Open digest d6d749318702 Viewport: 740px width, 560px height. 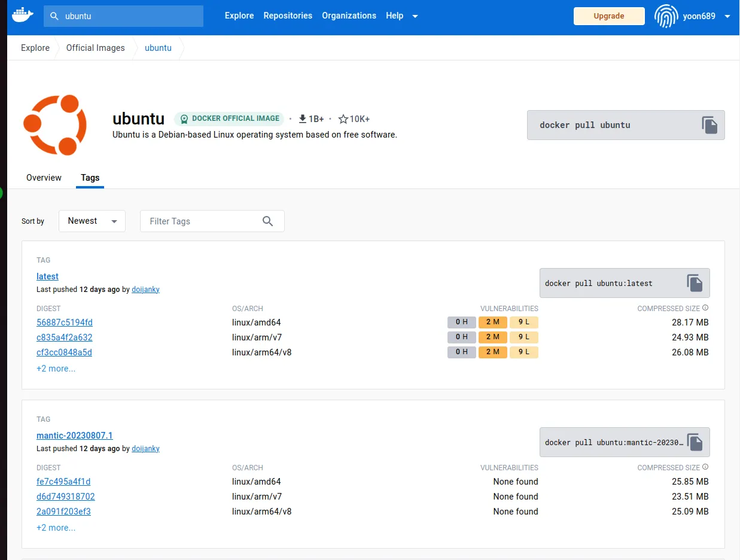click(x=66, y=497)
